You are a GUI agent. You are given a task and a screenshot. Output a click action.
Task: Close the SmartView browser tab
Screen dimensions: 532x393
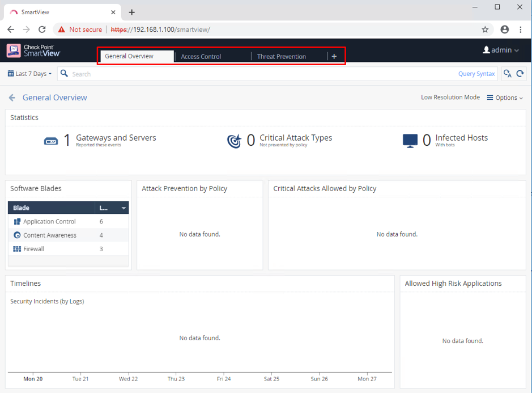click(113, 12)
